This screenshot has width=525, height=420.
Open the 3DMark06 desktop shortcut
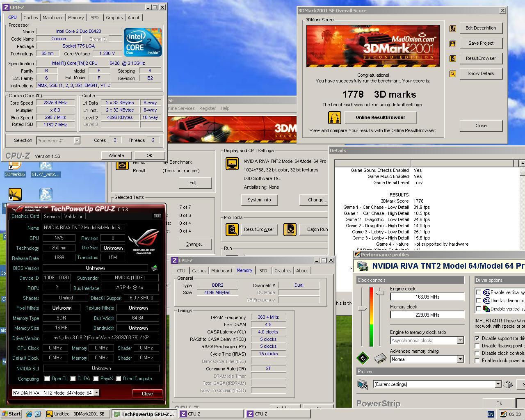pos(15,168)
